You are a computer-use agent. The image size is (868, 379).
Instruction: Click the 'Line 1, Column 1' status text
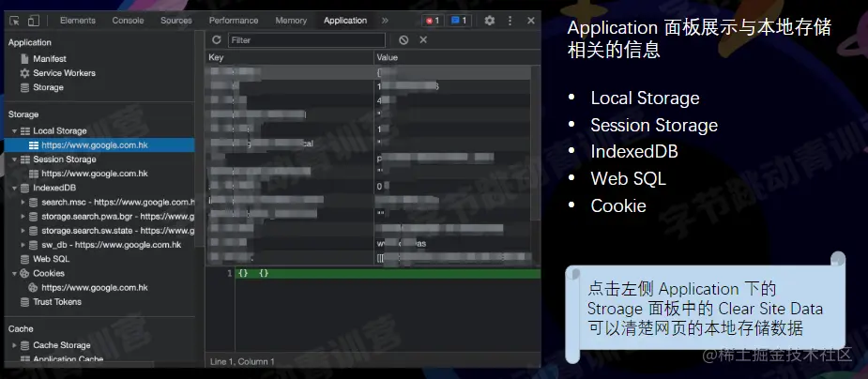(242, 362)
